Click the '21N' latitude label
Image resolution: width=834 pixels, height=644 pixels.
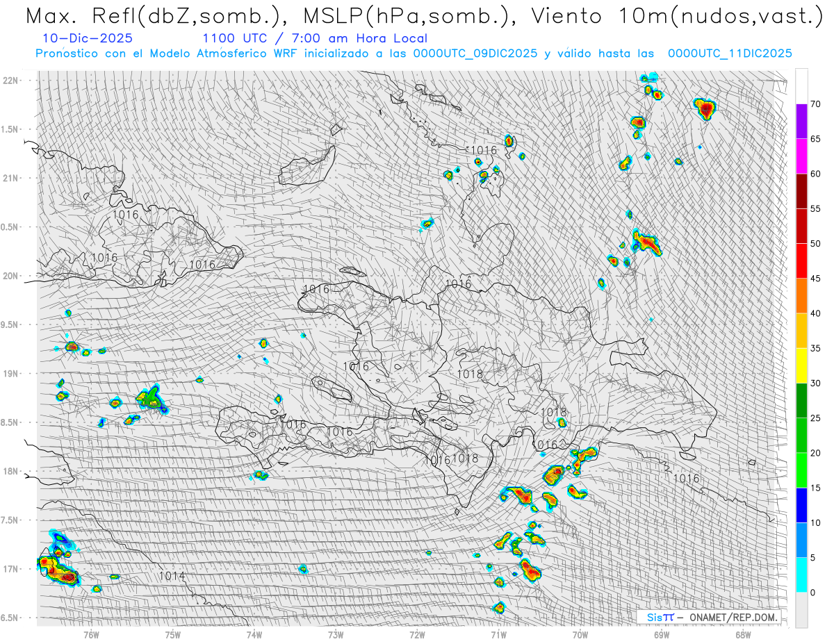10,178
